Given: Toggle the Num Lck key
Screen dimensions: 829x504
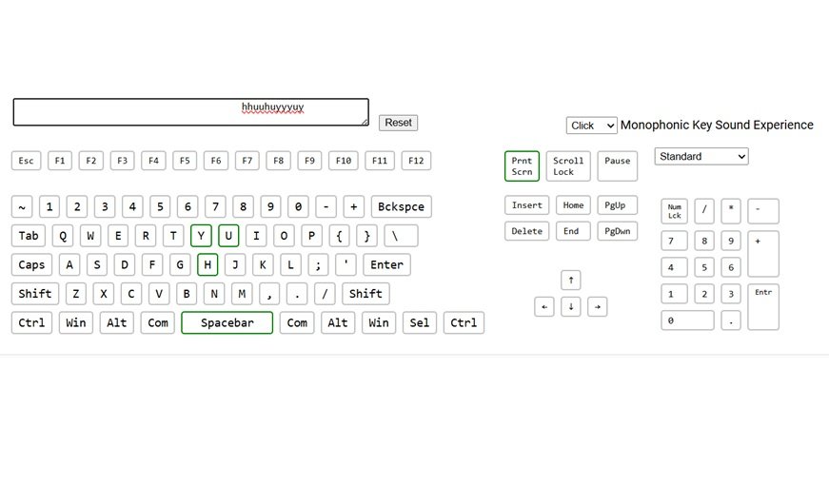Looking at the screenshot, I should (x=675, y=211).
